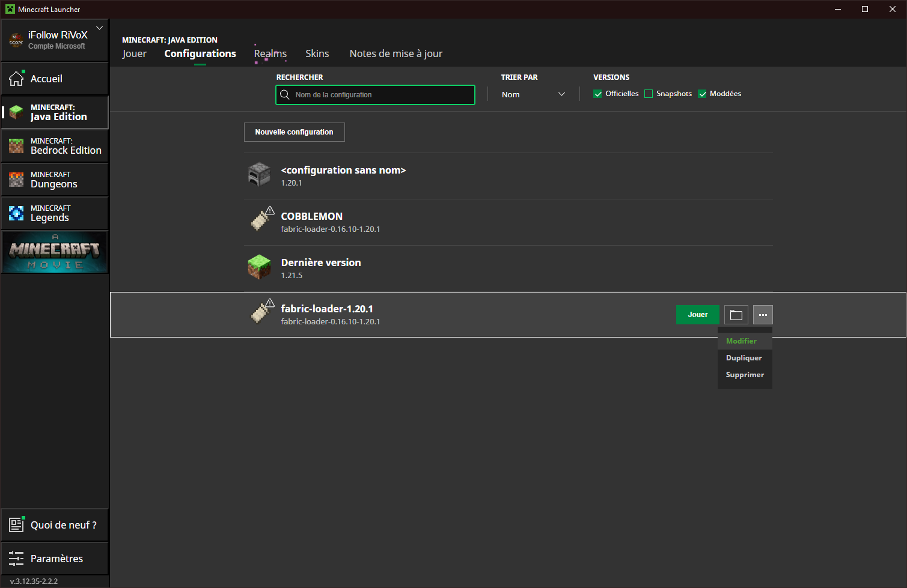The height and width of the screenshot is (588, 907).
Task: Click the iFollow RiVoX account avatar
Action: point(16,40)
